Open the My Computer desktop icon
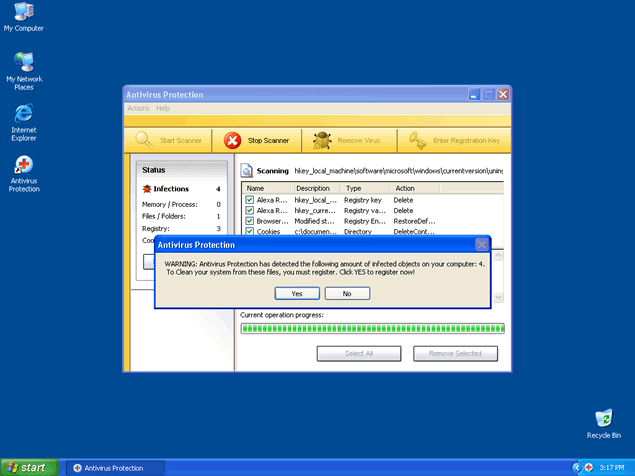 coord(23,13)
